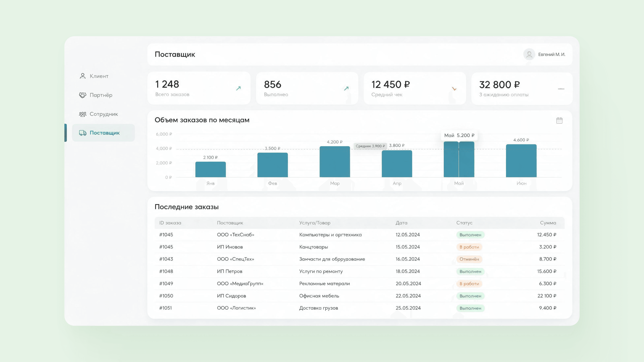The image size is (644, 362).
Task: Select the Фев bar in the chart
Action: click(272, 165)
